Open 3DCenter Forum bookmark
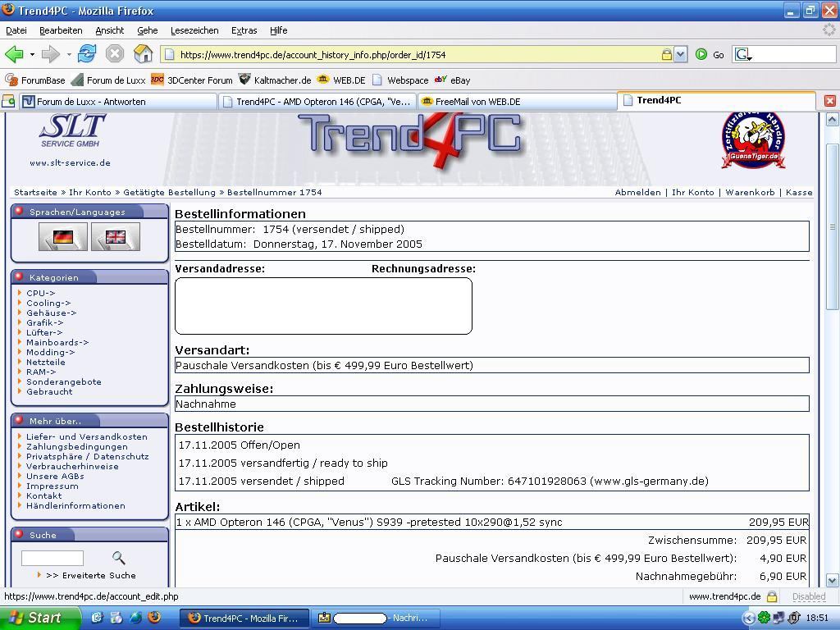840x630 pixels. 192,80
